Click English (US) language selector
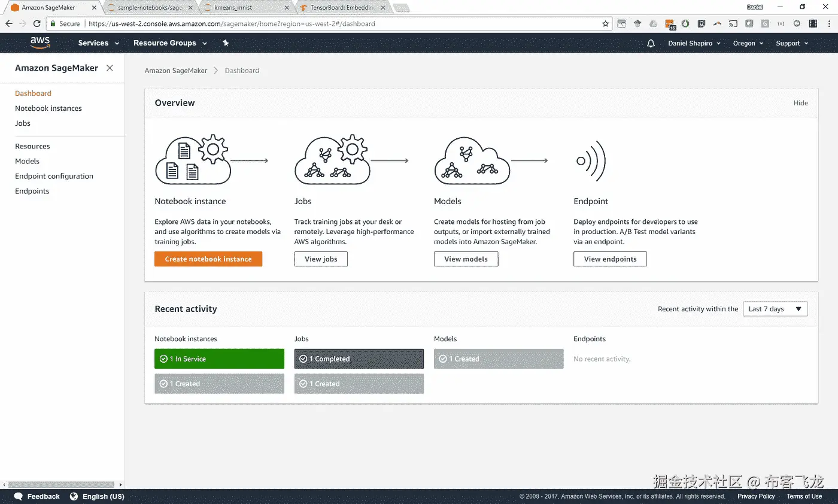The height and width of the screenshot is (504, 838). (103, 496)
